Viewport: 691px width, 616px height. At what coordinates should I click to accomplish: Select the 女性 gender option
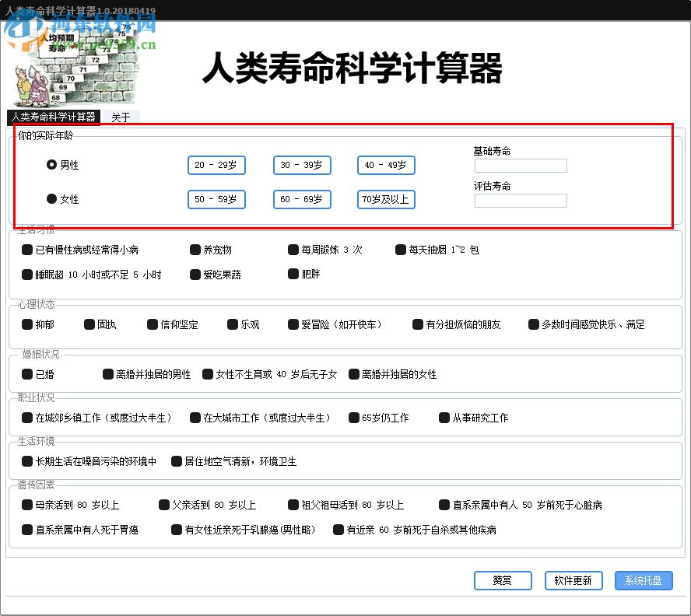50,199
